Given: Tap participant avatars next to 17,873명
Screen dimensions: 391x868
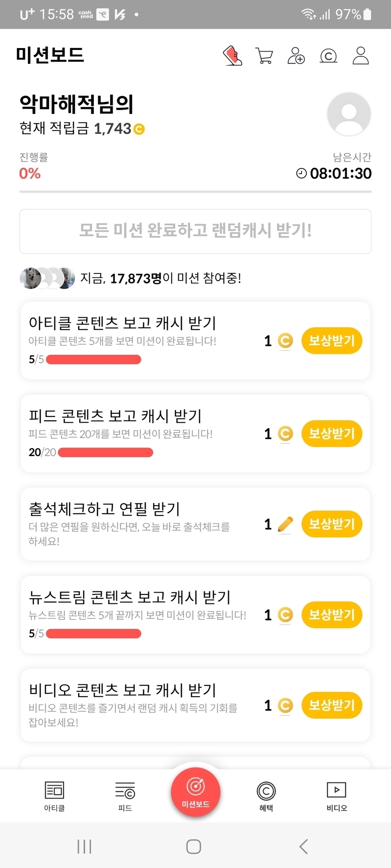Looking at the screenshot, I should (47, 278).
